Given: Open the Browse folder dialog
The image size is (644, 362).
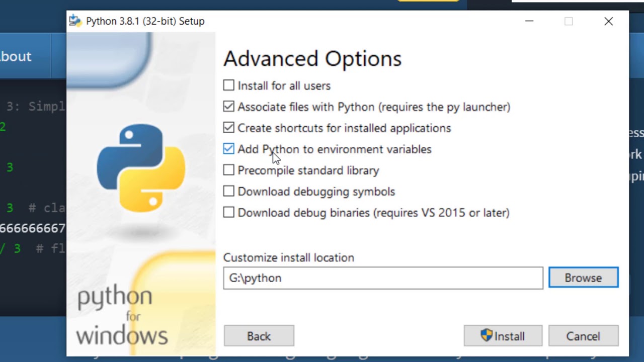Looking at the screenshot, I should coord(583,278).
